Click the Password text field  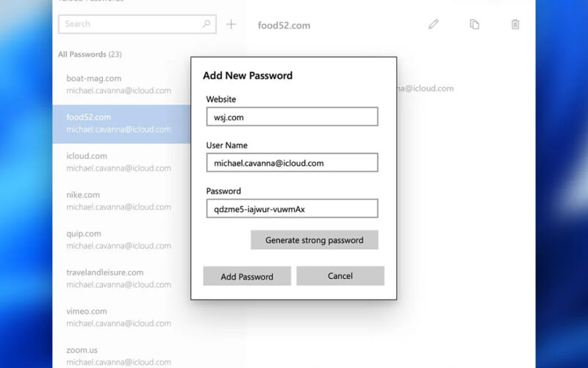pyautogui.click(x=292, y=208)
